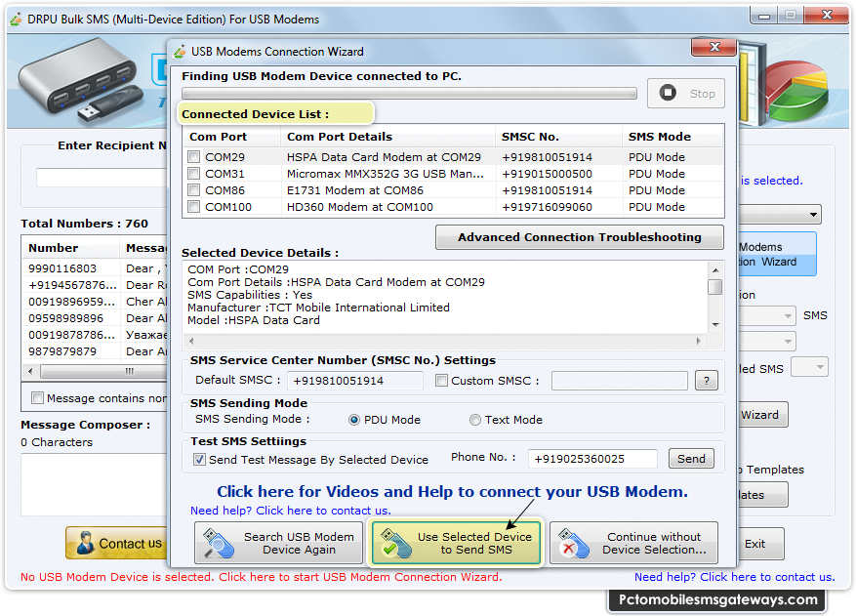Click USB device red cross icon
This screenshot has width=856, height=616.
574,544
